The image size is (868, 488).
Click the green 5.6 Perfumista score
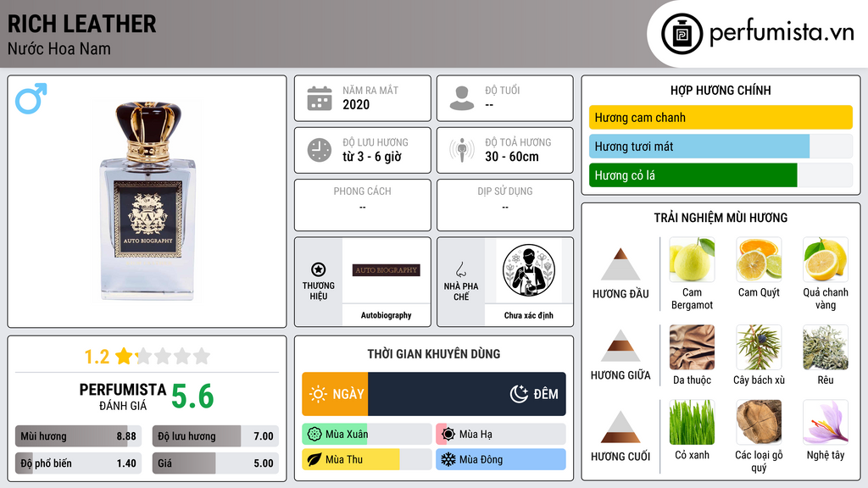click(192, 396)
